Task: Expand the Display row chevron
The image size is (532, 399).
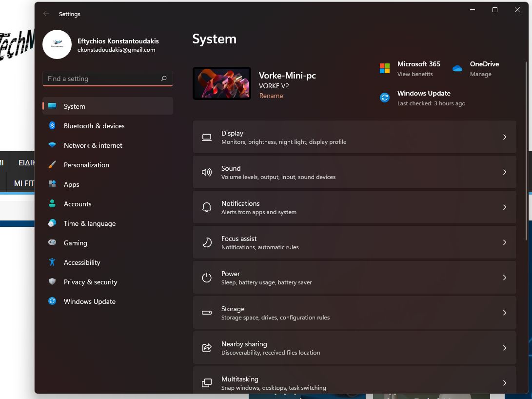Action: 505,137
